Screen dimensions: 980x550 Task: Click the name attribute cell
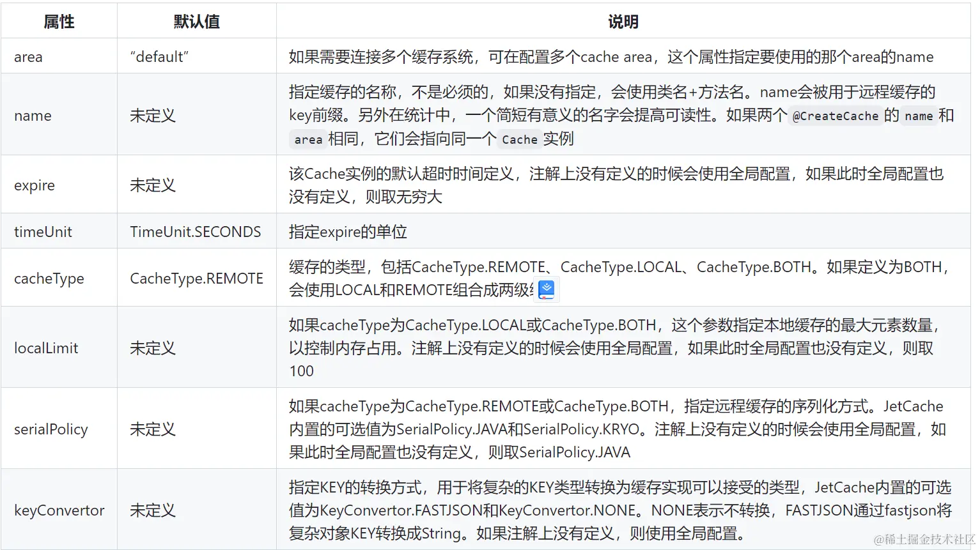point(32,116)
